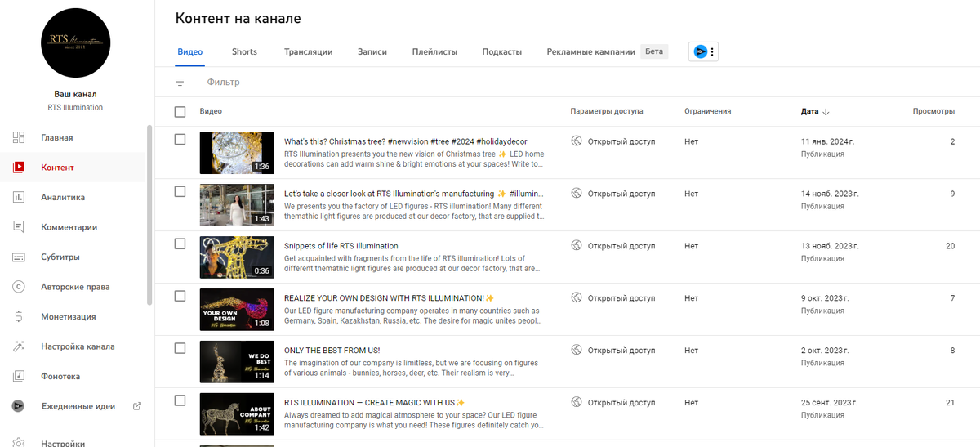Toggle the select-all videos checkbox in header

pos(180,111)
